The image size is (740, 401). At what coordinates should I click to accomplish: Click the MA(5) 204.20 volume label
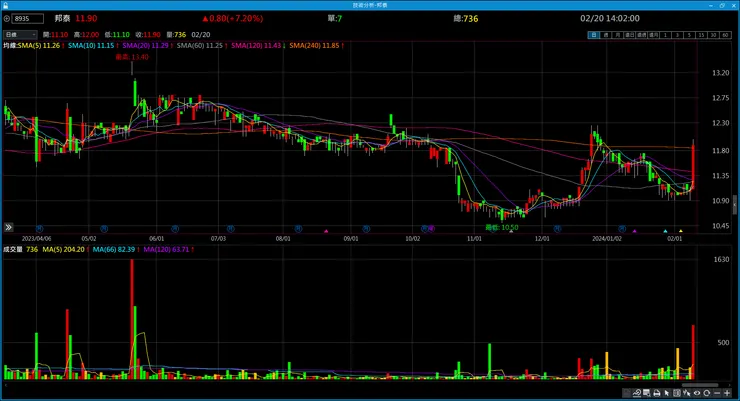pos(63,249)
